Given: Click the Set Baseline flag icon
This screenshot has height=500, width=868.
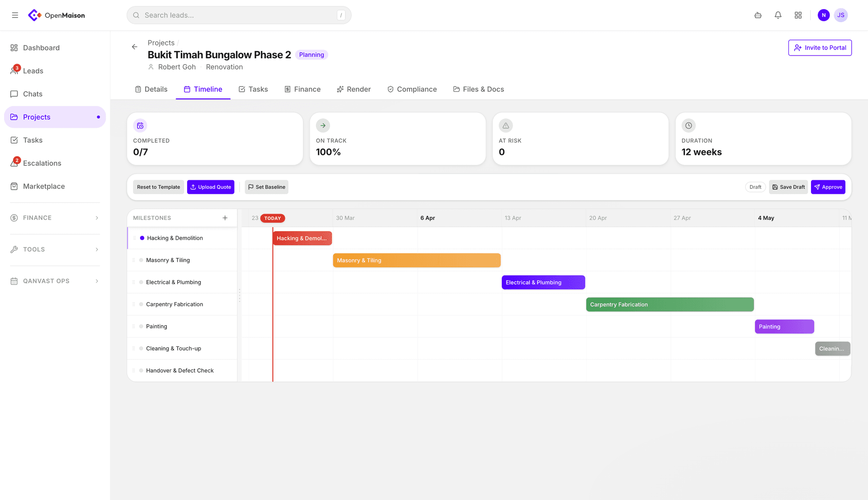Looking at the screenshot, I should [250, 187].
